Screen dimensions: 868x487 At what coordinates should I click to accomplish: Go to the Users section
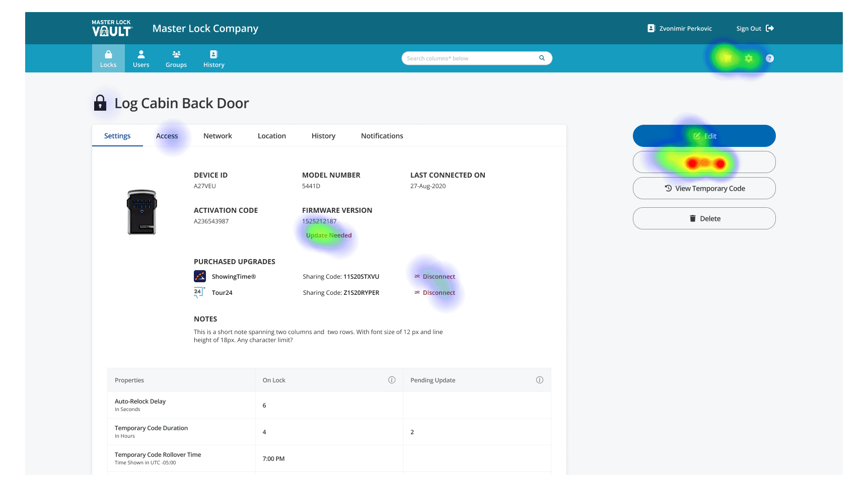141,58
